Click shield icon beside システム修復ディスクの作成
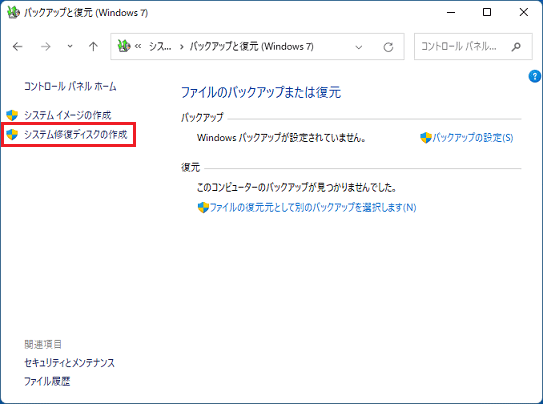The width and height of the screenshot is (543, 404). (12, 134)
